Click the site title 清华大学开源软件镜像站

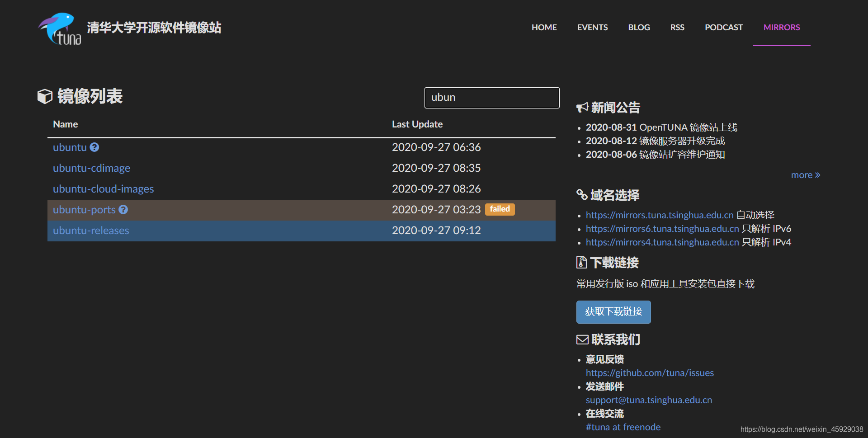[154, 28]
